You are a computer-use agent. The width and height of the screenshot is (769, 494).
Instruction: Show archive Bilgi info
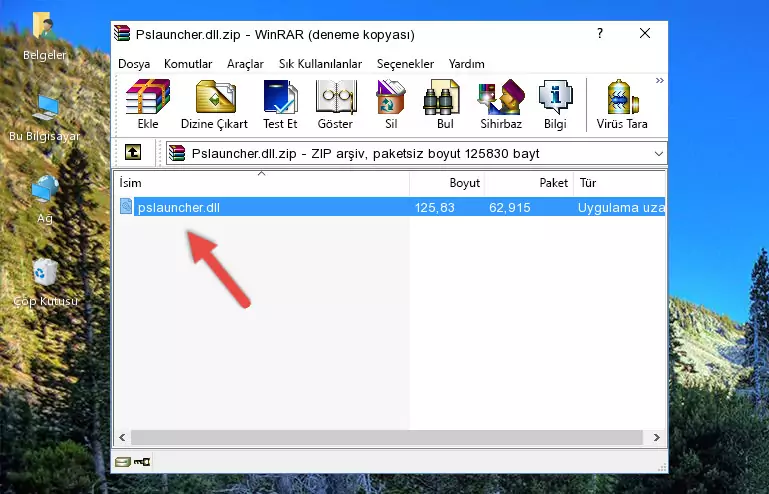coord(555,104)
